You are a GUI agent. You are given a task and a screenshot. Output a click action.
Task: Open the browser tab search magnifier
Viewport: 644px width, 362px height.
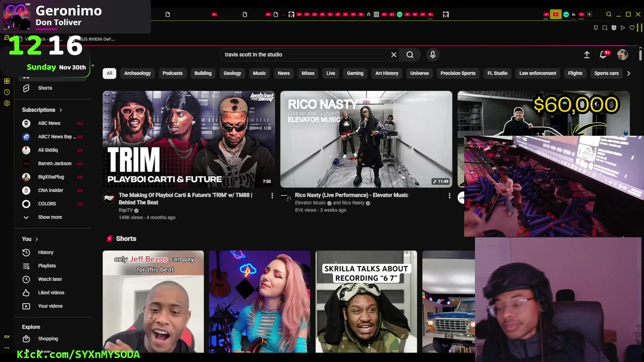(x=609, y=15)
